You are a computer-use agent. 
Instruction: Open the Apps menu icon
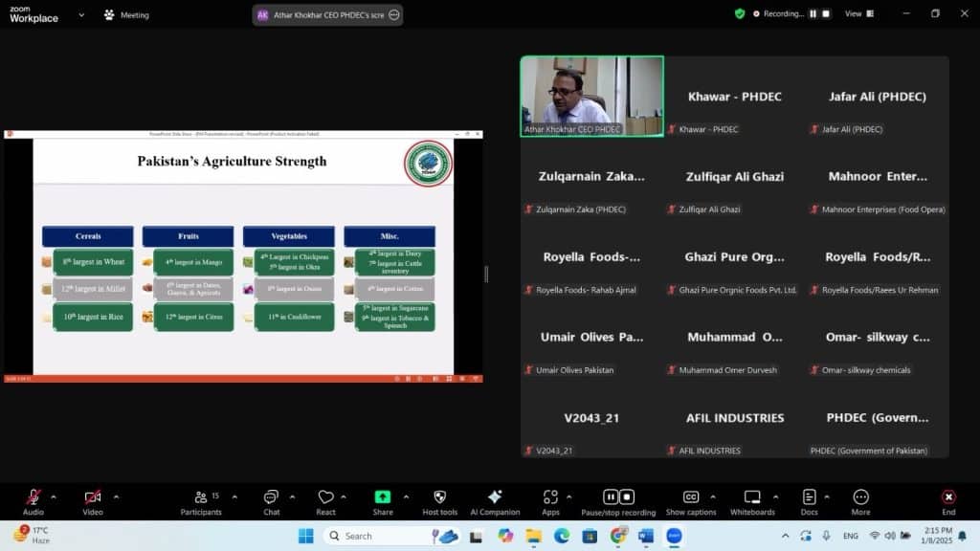pyautogui.click(x=550, y=497)
